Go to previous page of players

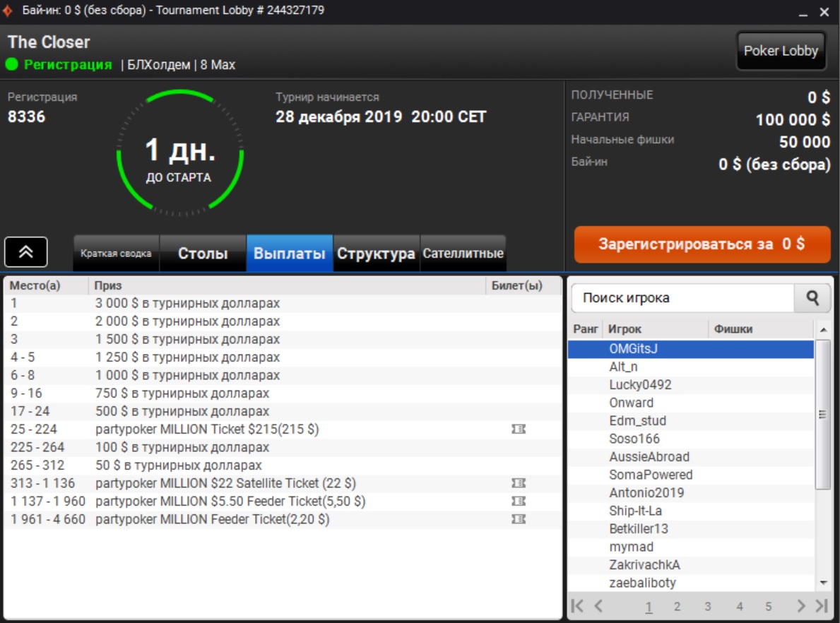tap(598, 606)
